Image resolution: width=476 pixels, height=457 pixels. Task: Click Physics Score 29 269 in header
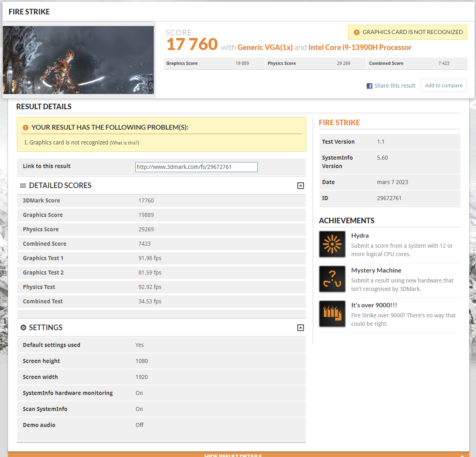pyautogui.click(x=316, y=63)
